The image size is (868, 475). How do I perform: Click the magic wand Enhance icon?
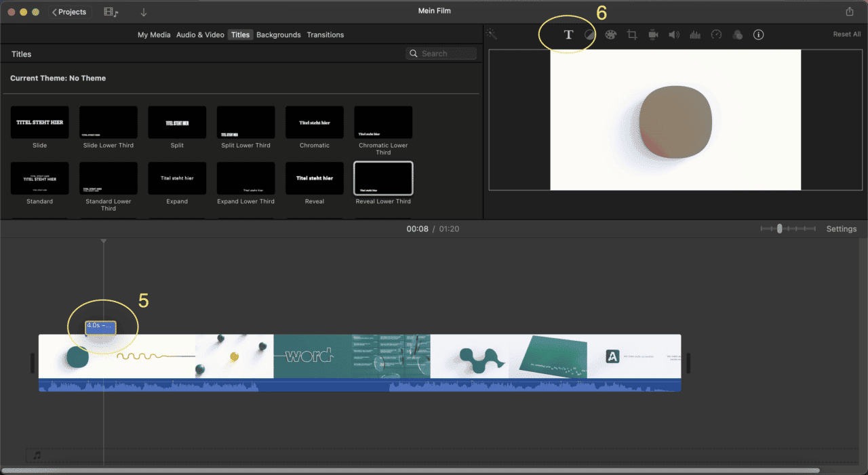point(492,35)
